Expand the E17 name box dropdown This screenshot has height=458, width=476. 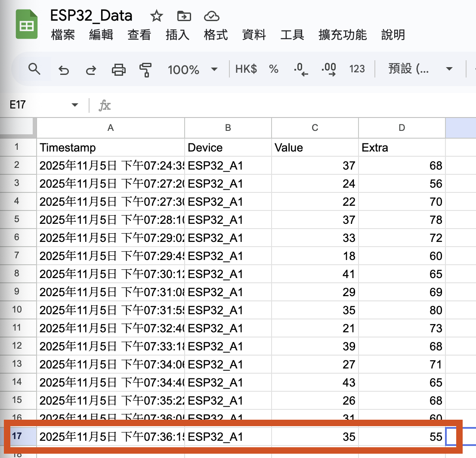click(x=75, y=105)
